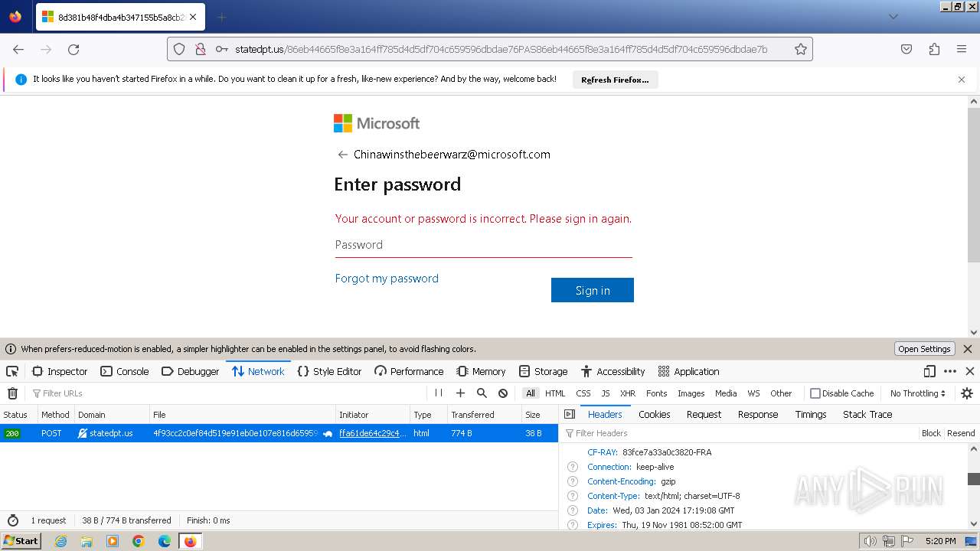Filter requests by Images
Image resolution: width=980 pixels, height=551 pixels.
tap(691, 393)
